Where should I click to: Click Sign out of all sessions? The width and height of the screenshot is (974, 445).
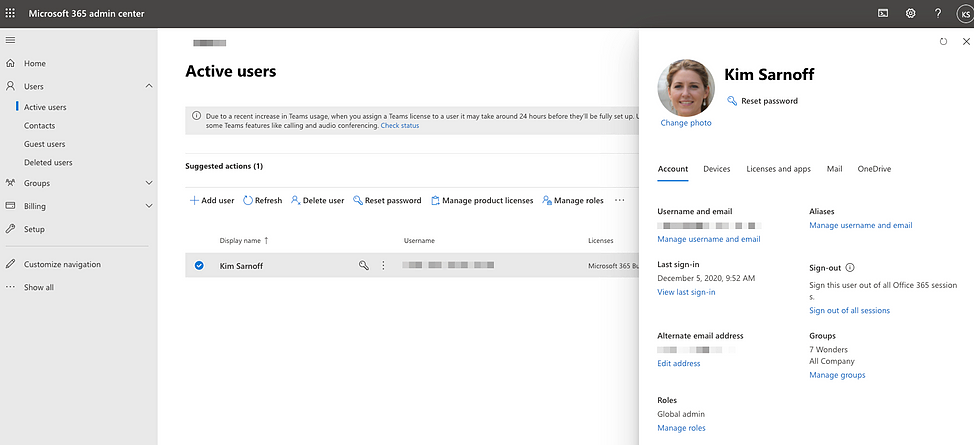point(850,311)
